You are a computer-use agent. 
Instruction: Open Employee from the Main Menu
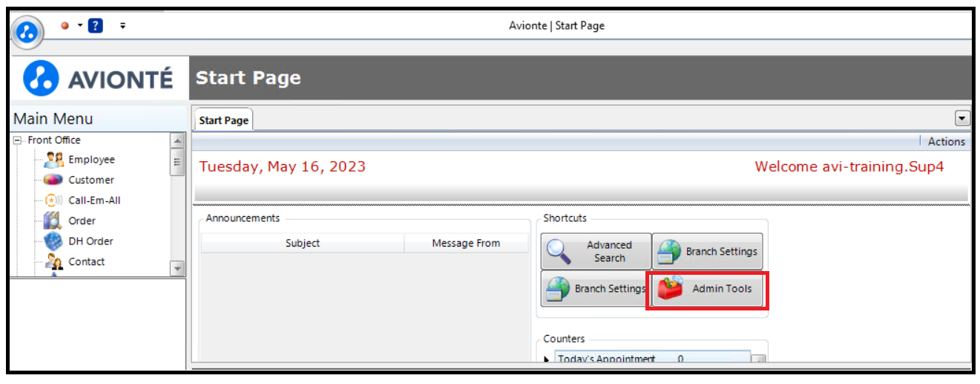click(91, 160)
